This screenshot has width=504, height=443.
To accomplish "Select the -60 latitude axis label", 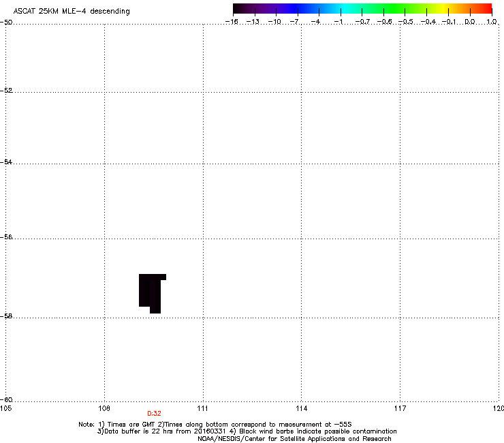I will 6,399.
